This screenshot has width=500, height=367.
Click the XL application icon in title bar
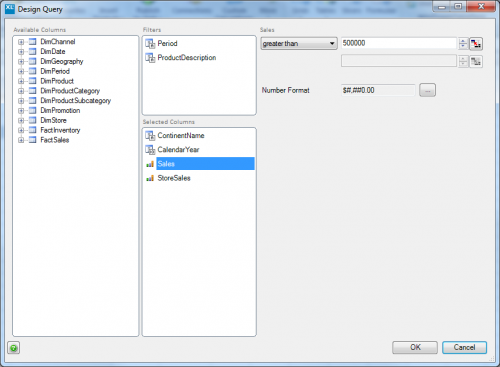click(10, 9)
